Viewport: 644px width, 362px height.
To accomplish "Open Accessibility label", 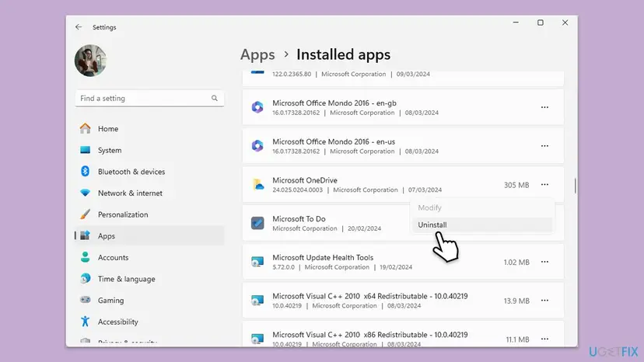I will coord(118,322).
